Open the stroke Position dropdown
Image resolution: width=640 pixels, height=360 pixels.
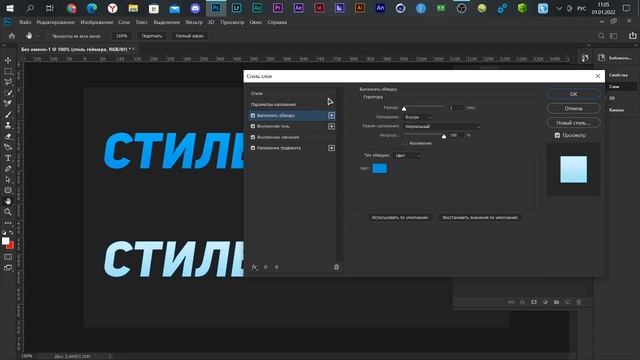coord(418,117)
